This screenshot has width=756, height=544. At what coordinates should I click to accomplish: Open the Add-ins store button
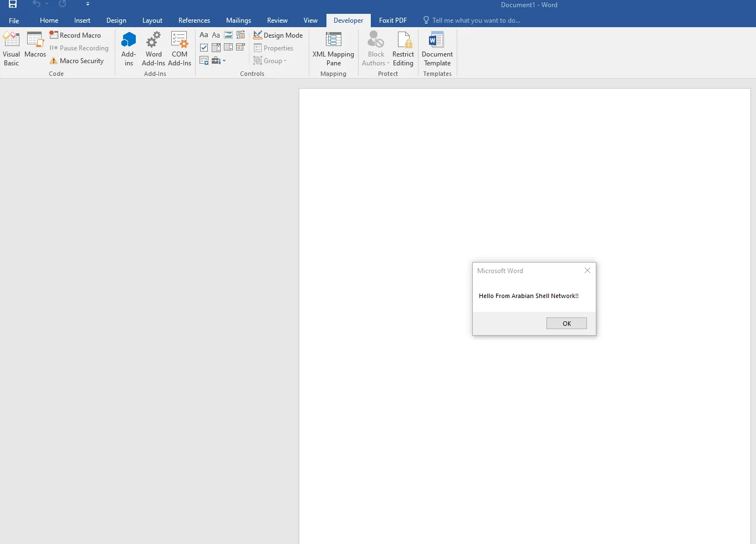pyautogui.click(x=129, y=49)
